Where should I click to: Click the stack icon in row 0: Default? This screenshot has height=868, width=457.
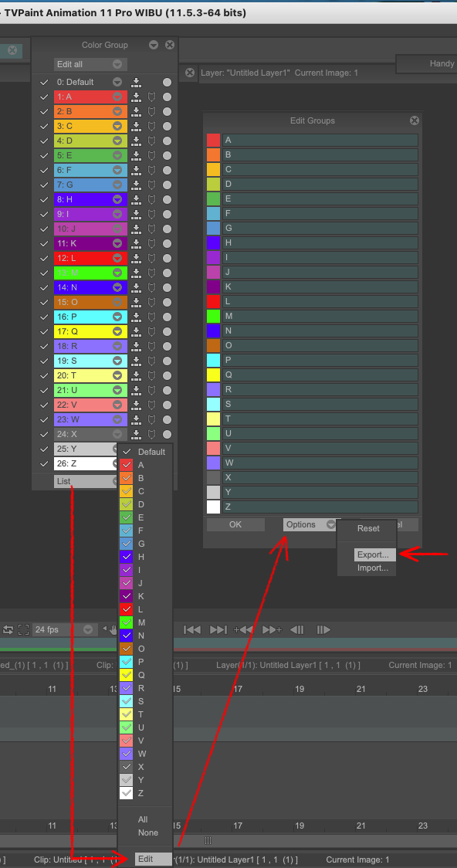[136, 83]
